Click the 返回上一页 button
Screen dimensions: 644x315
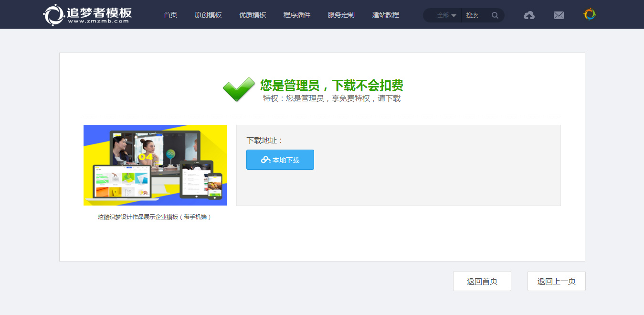click(556, 281)
